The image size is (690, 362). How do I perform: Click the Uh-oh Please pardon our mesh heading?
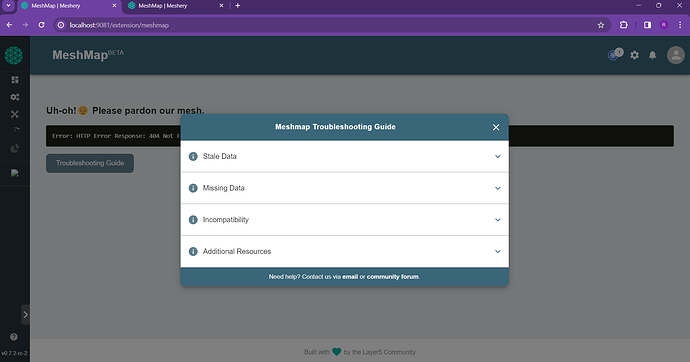(x=125, y=111)
